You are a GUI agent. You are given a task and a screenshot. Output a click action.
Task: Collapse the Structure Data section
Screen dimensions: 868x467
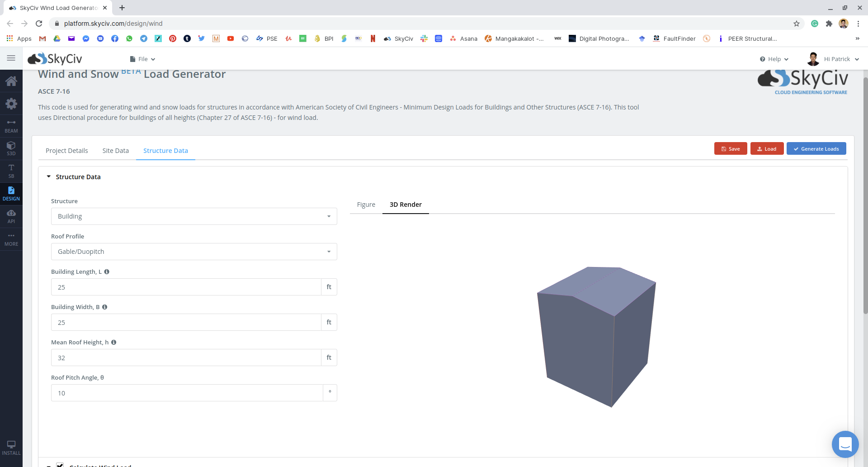(49, 176)
